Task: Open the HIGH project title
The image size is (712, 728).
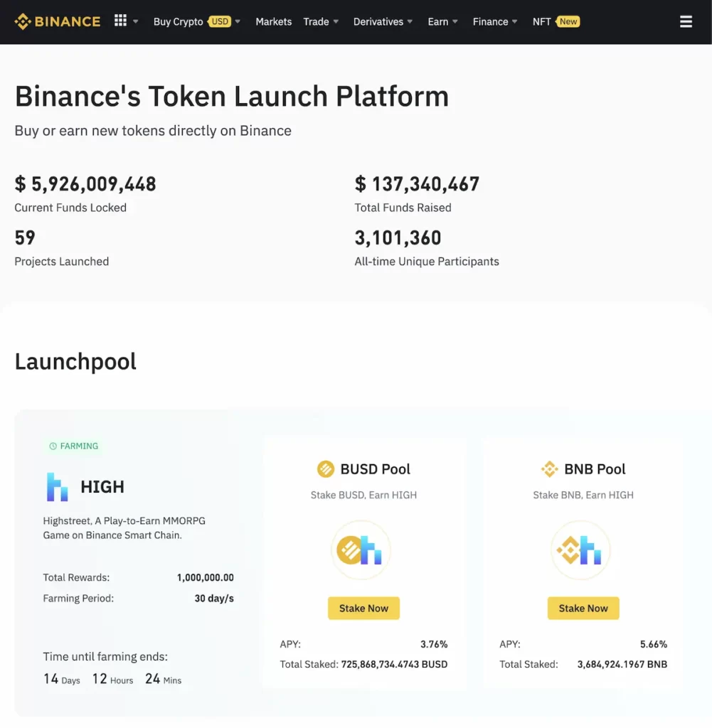Action: (x=102, y=486)
